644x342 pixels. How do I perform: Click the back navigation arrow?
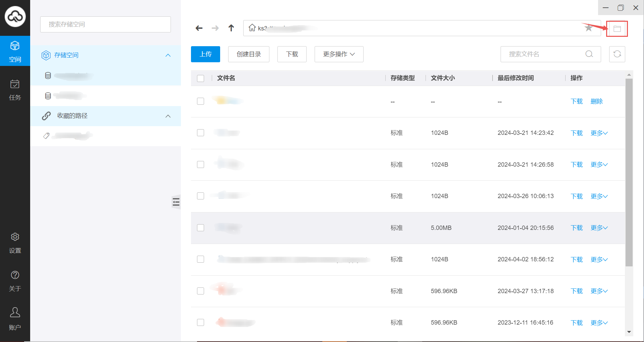[x=199, y=28]
